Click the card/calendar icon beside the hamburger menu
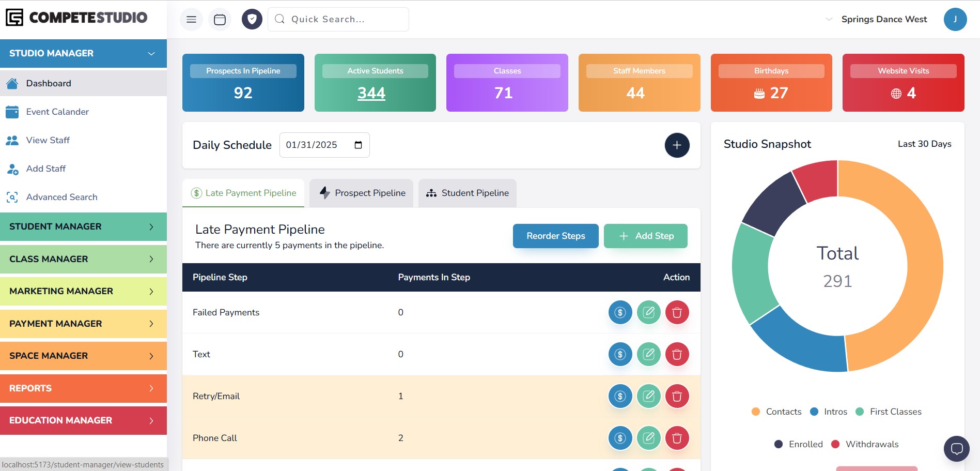This screenshot has height=471, width=980. (220, 19)
